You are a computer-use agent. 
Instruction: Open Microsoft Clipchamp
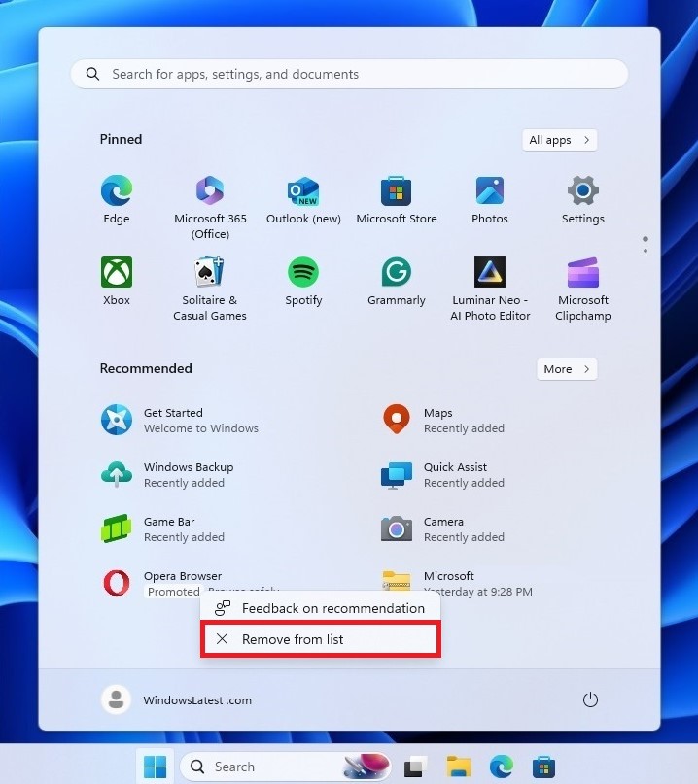pyautogui.click(x=583, y=289)
